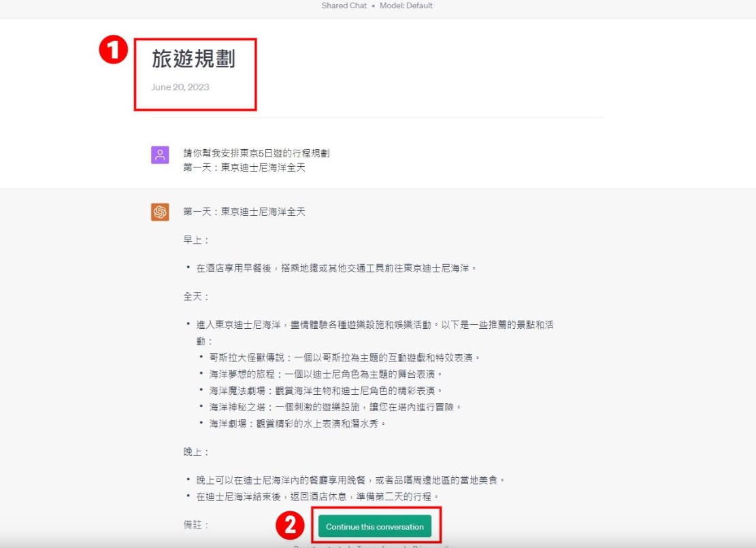
Task: Click the Model: Default header text
Action: click(x=406, y=5)
